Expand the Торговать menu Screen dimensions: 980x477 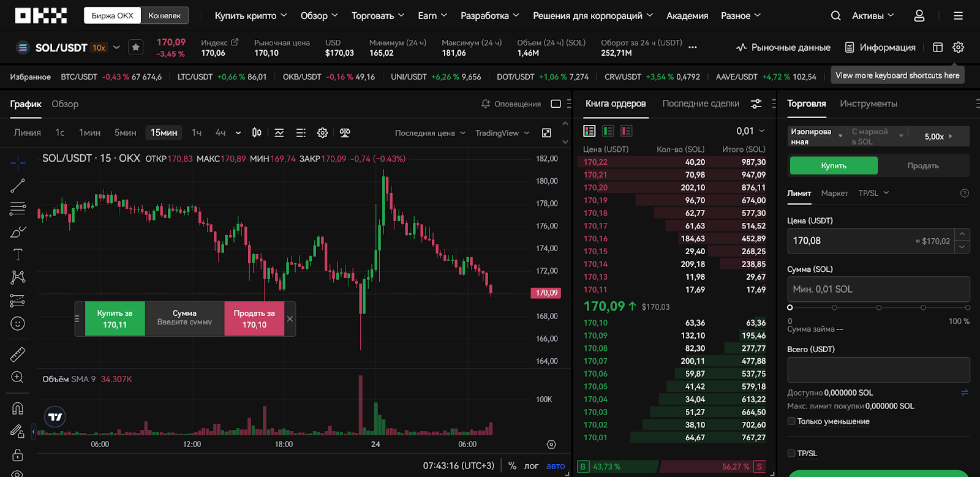[x=378, y=16]
